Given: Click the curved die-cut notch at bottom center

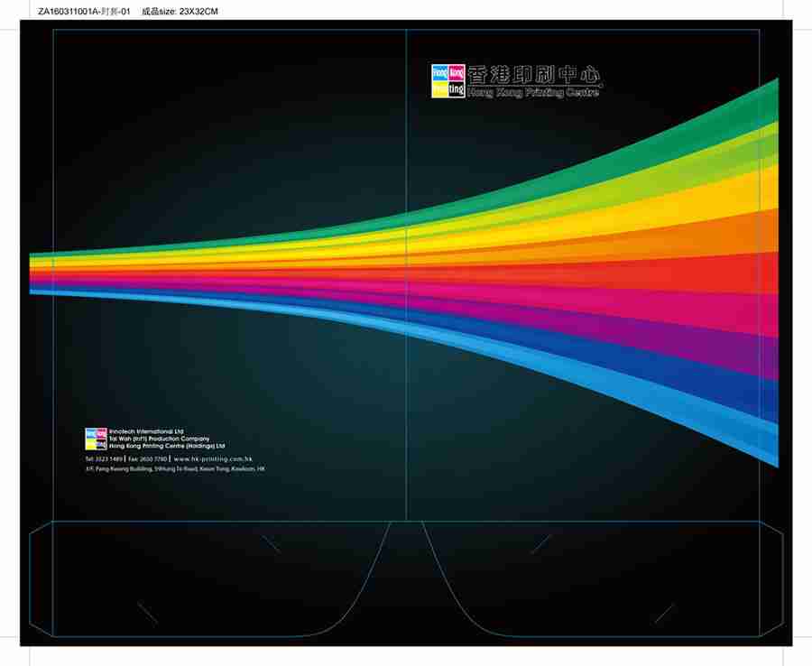Looking at the screenshot, I should 406,578.
